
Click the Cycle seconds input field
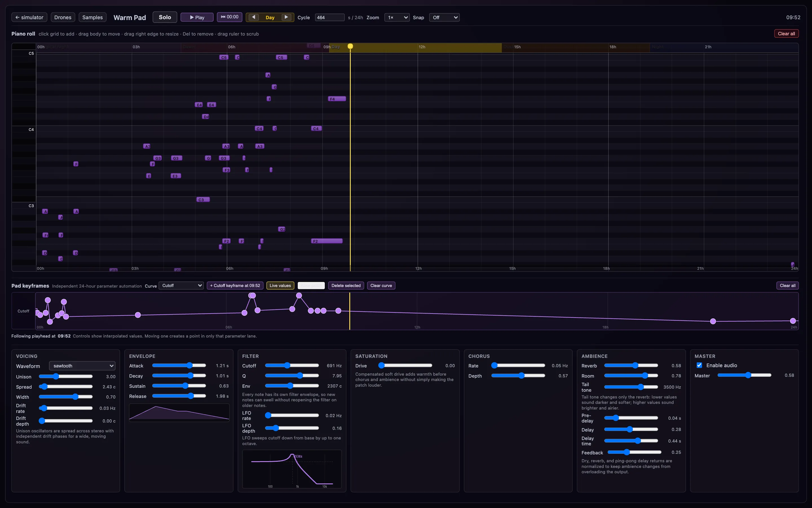(330, 17)
